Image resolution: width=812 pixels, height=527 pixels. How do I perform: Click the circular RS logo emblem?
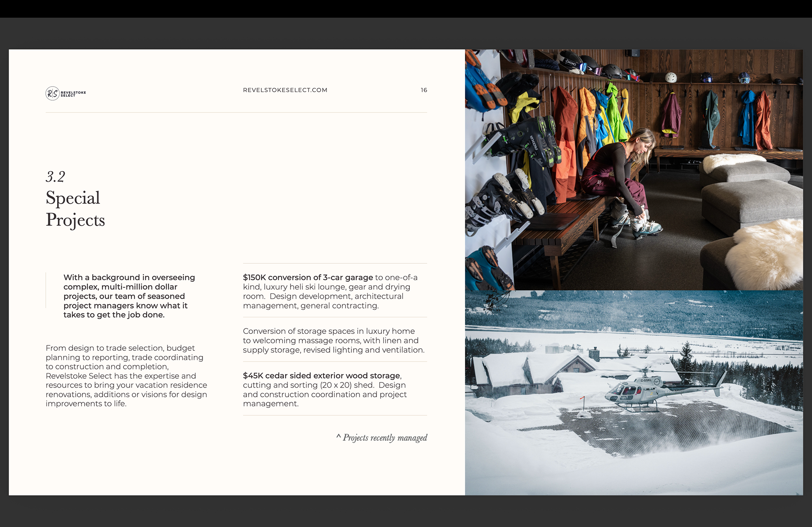pos(52,93)
